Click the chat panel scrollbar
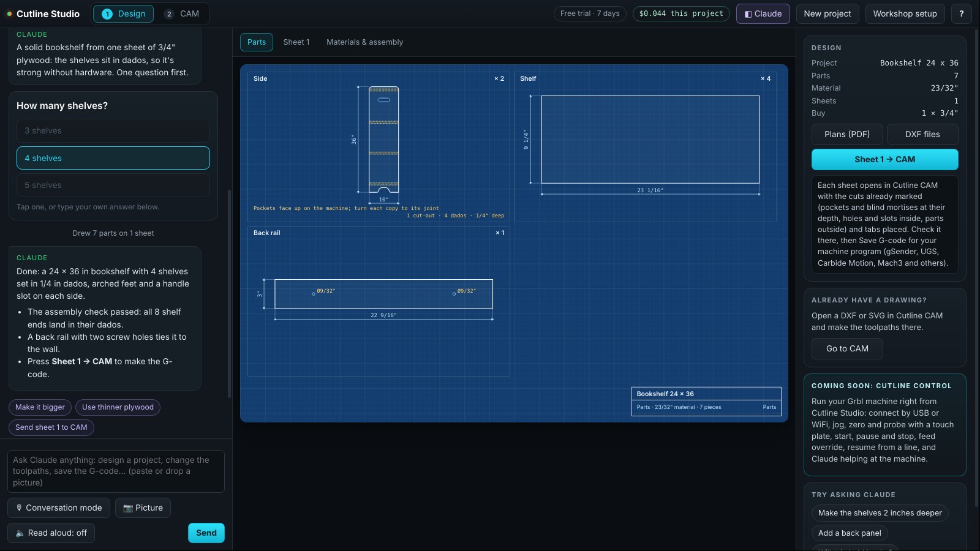Viewport: 980px width, 551px height. pos(230,294)
